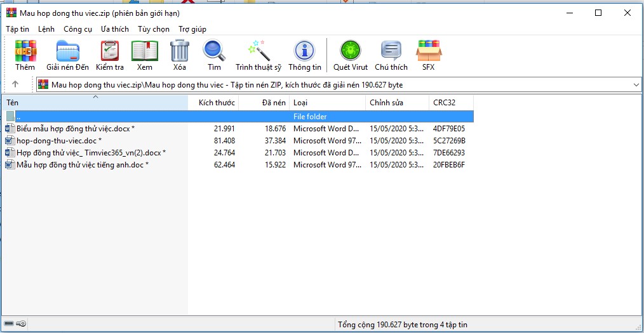This screenshot has height=333, width=644.
Task: Click CRC32 value 4DF79E05
Action: click(x=449, y=128)
